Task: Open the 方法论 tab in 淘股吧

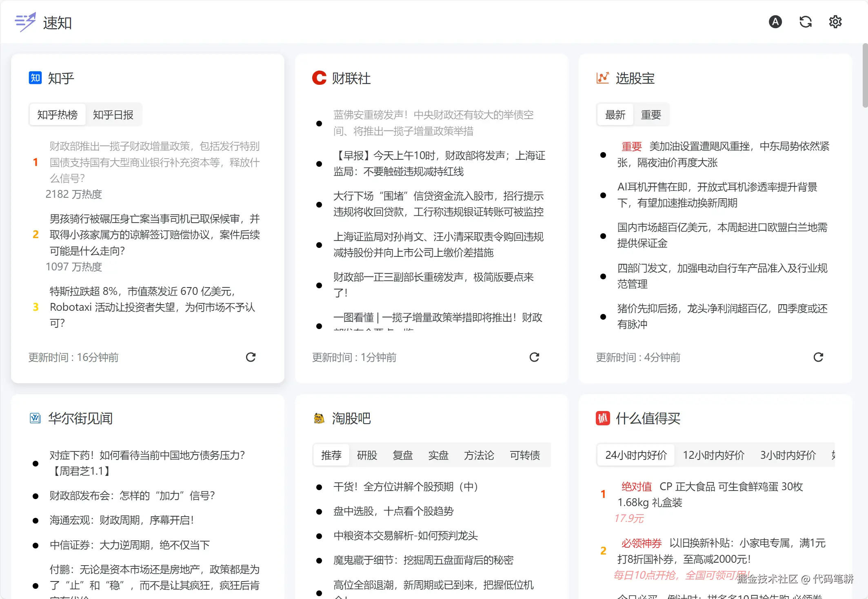Action: pos(479,455)
